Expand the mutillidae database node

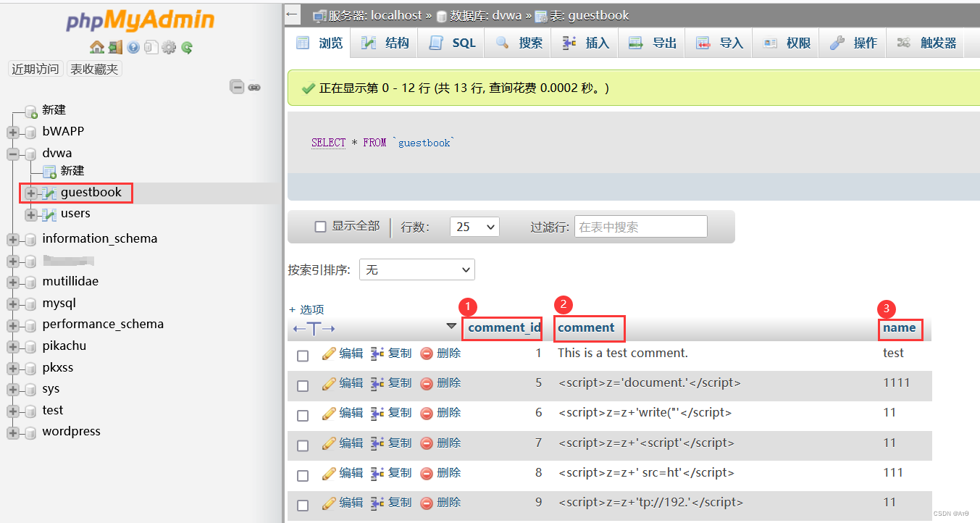pos(13,283)
